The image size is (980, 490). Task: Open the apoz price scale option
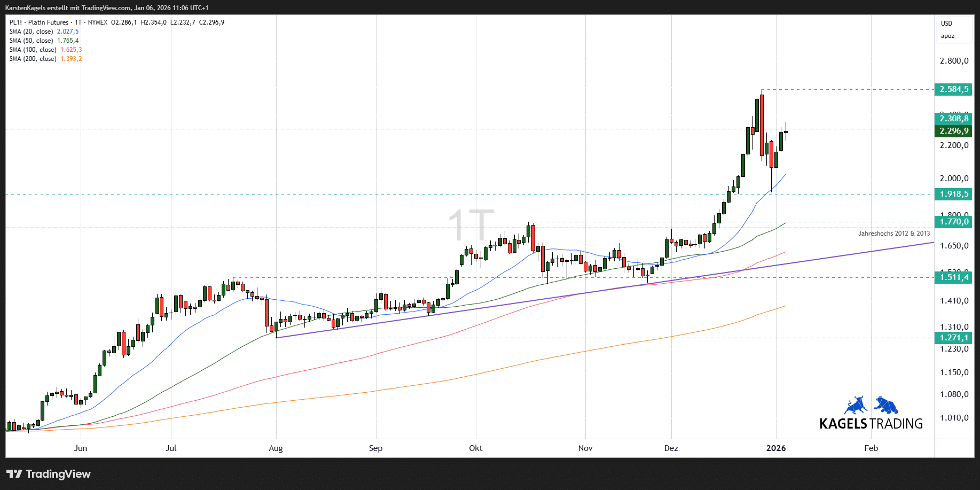click(x=947, y=36)
